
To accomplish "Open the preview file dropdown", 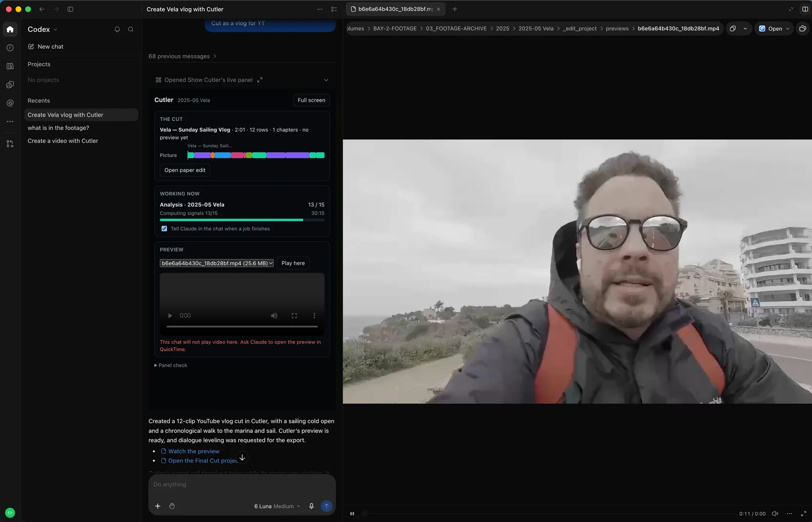I will [217, 263].
